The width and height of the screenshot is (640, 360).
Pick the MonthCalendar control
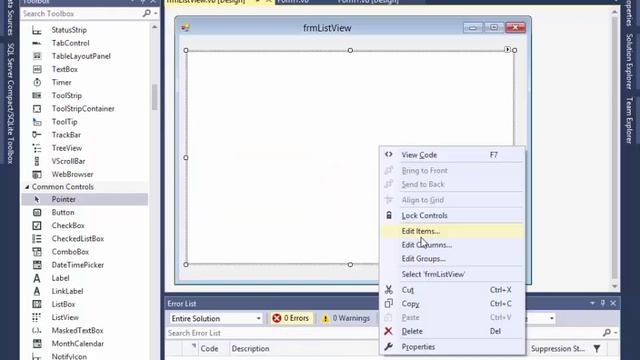pos(78,343)
